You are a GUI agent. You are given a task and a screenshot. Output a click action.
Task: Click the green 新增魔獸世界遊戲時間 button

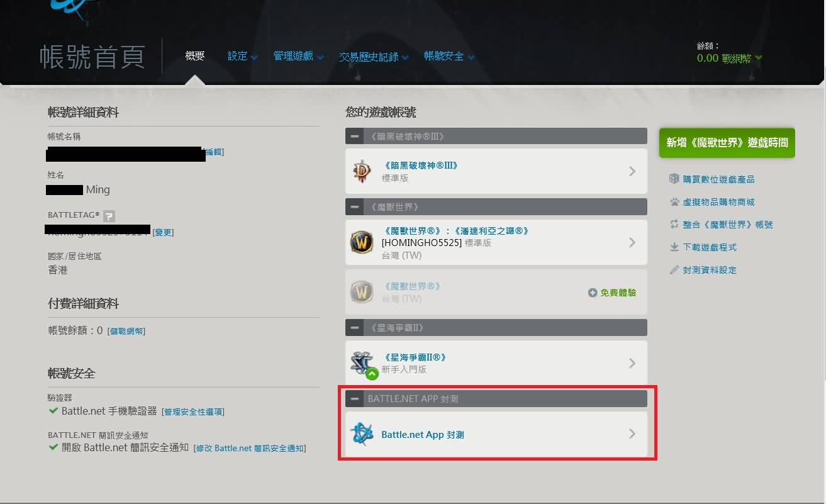tap(727, 143)
